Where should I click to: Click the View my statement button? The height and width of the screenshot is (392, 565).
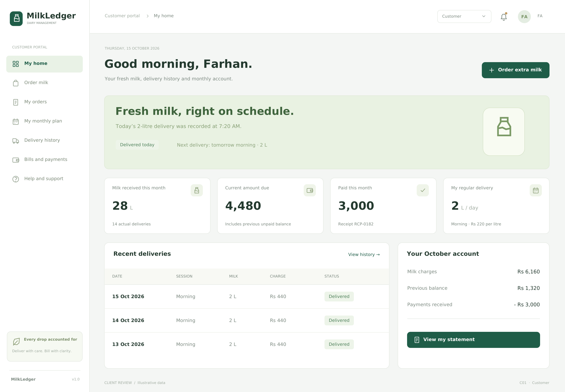click(x=473, y=340)
